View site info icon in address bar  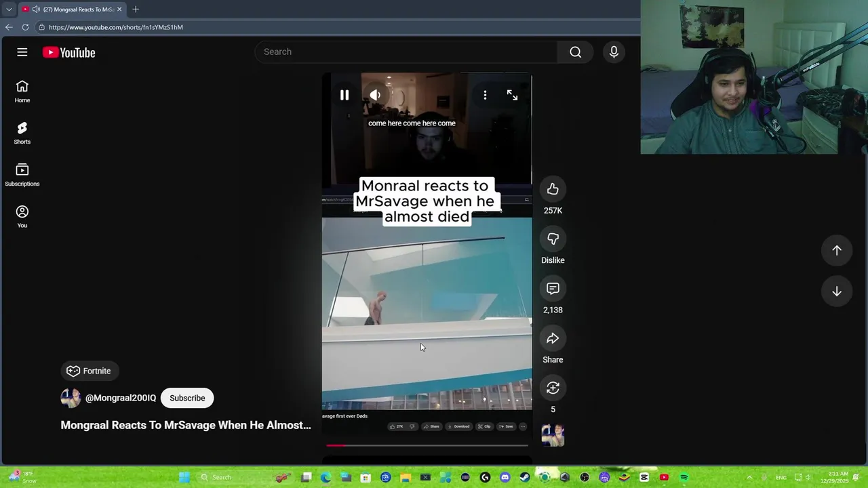coord(41,27)
